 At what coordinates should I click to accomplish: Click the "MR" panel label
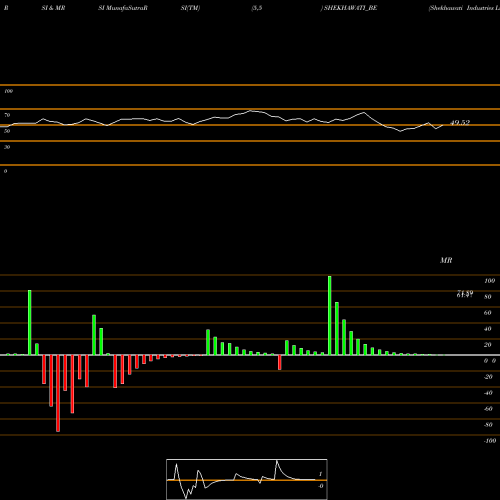click(x=446, y=260)
